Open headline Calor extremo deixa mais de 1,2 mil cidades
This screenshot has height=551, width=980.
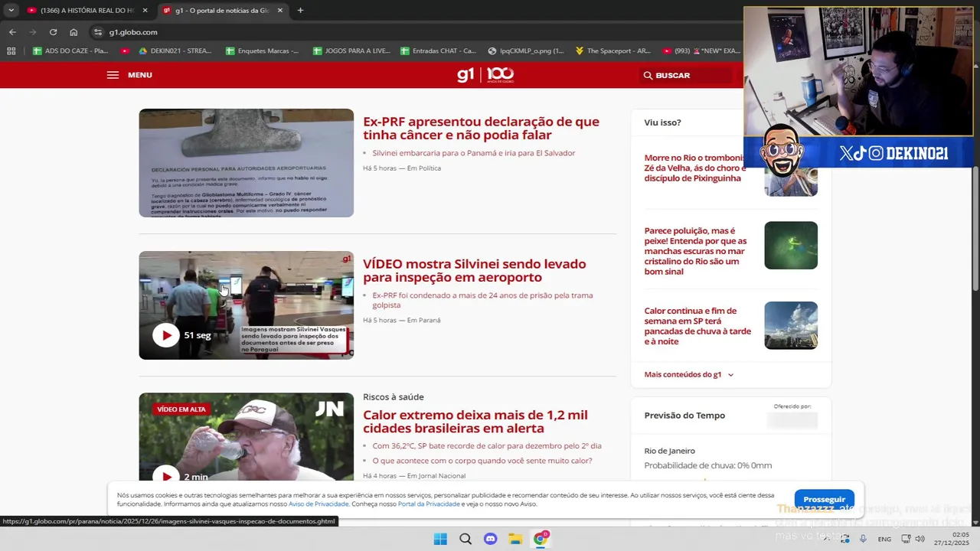(x=475, y=421)
